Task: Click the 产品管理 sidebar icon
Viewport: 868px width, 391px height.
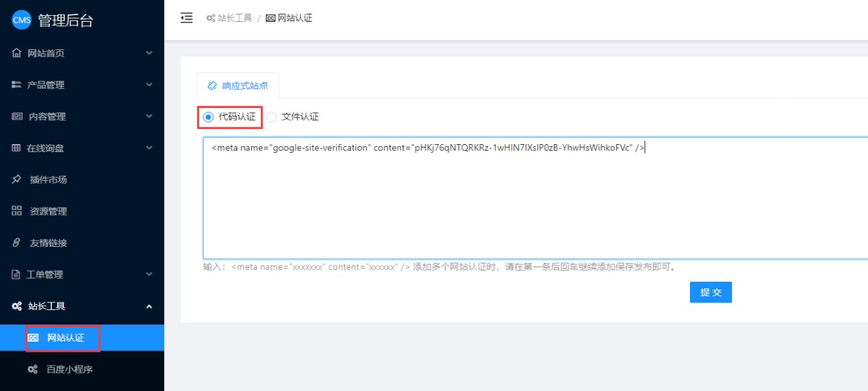Action: pos(17,85)
